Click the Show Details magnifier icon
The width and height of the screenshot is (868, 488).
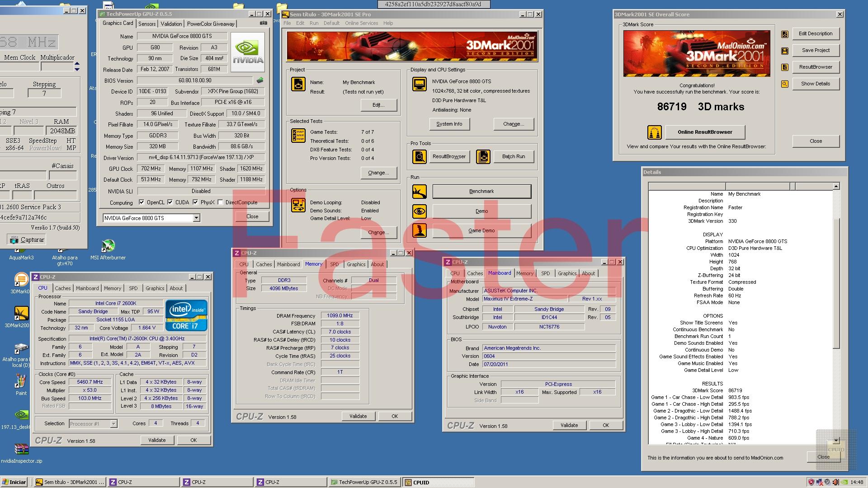(785, 84)
